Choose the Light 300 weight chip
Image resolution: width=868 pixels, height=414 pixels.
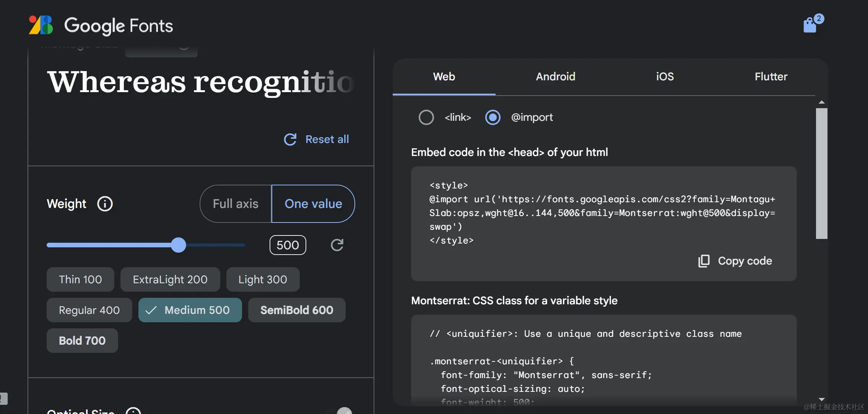point(263,279)
